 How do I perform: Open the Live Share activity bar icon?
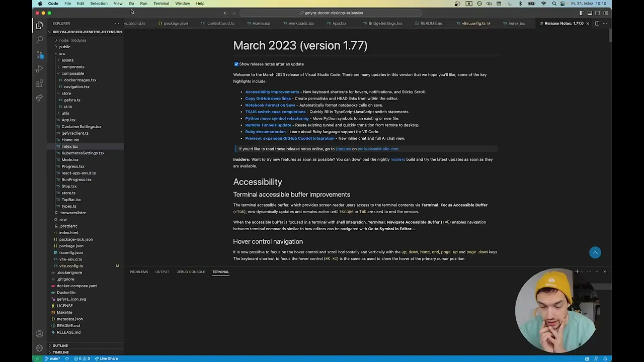39,98
